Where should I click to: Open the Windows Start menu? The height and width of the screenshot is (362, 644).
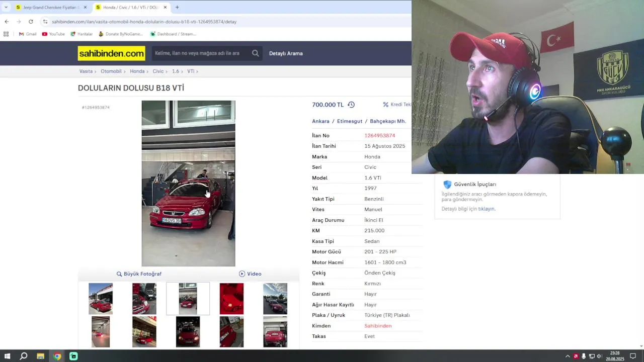point(7,356)
